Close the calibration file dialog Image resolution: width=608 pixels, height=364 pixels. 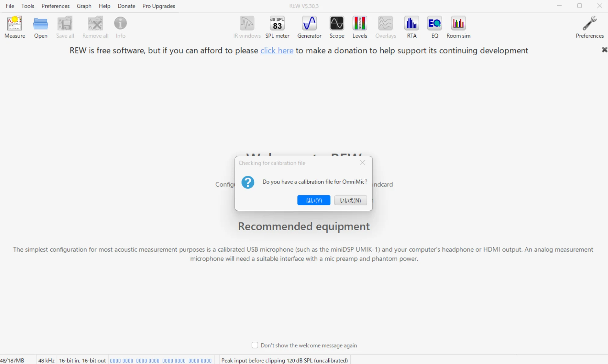pos(362,163)
